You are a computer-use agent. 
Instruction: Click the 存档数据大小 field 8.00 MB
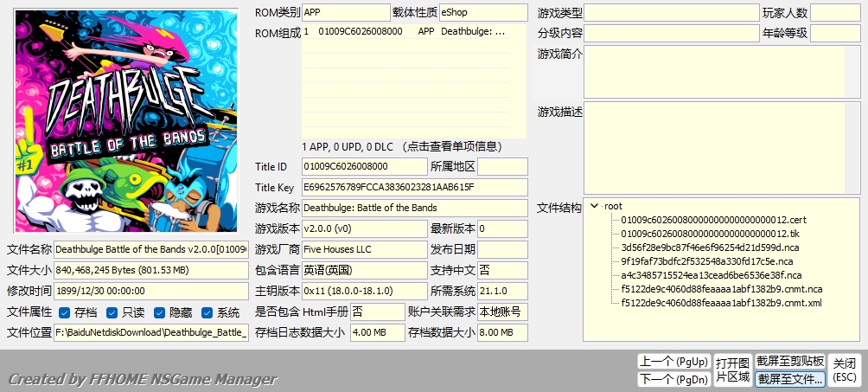tap(502, 332)
